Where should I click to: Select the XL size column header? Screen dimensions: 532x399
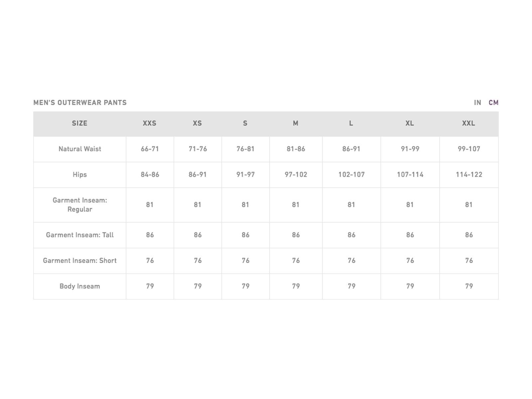(410, 123)
